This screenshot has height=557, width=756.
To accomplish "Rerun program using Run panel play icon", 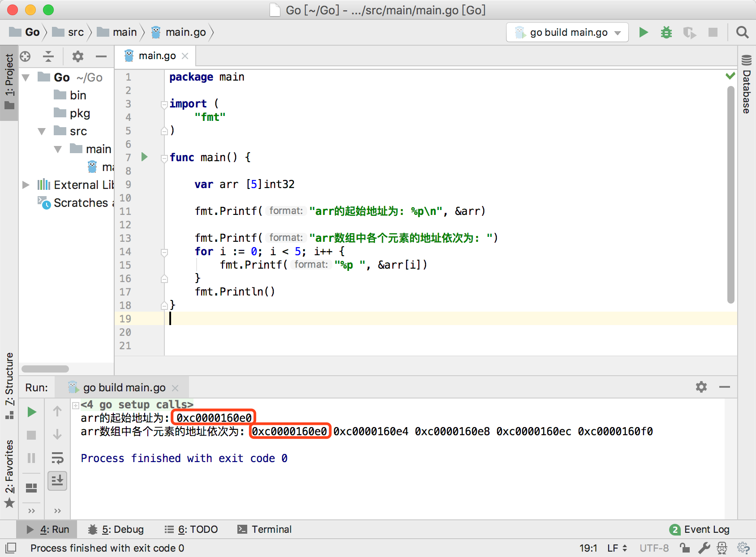I will point(31,412).
